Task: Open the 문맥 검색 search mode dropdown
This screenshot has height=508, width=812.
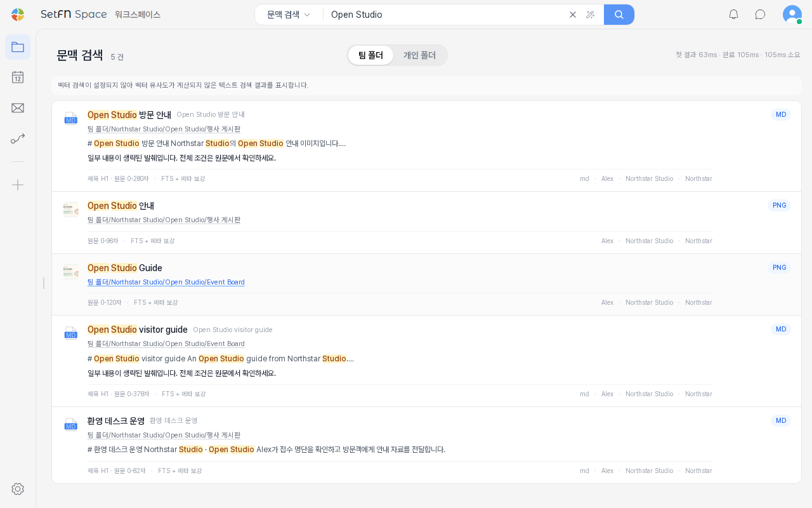Action: click(x=289, y=15)
